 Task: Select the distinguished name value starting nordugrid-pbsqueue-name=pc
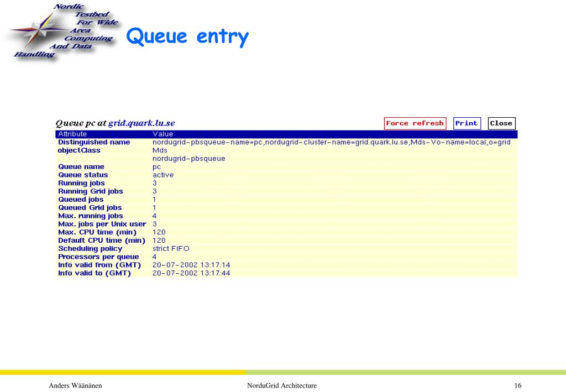[x=332, y=142]
